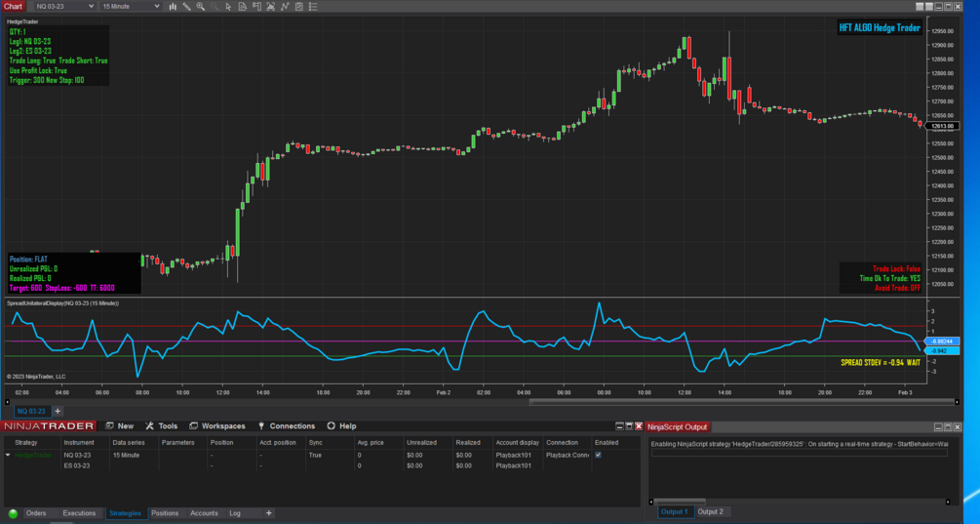Add a new chart tab with plus button
The image size is (980, 524).
point(58,411)
